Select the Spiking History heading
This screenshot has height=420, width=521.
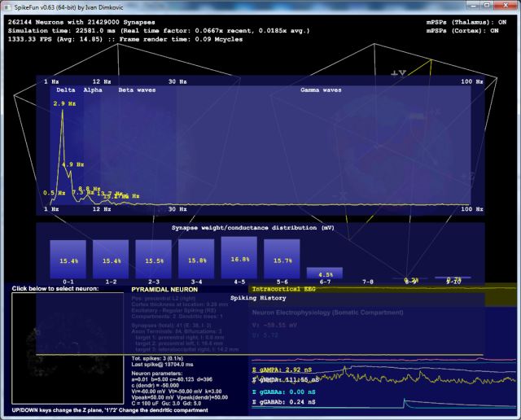coord(258,298)
